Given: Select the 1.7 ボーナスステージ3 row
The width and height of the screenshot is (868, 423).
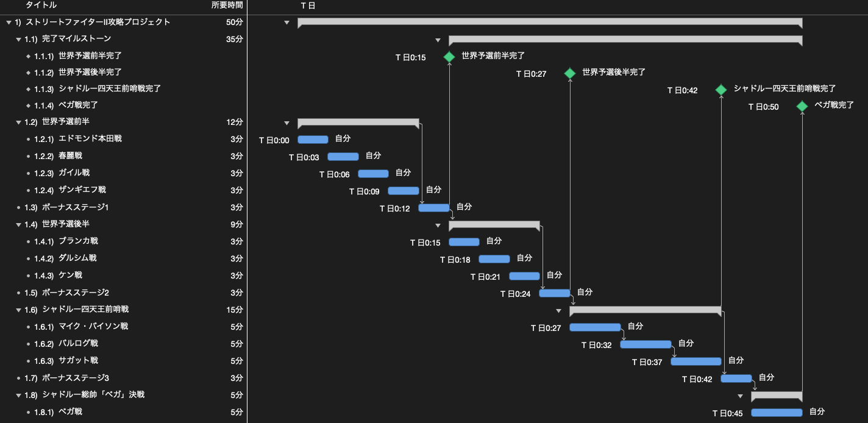Looking at the screenshot, I should [123, 378].
